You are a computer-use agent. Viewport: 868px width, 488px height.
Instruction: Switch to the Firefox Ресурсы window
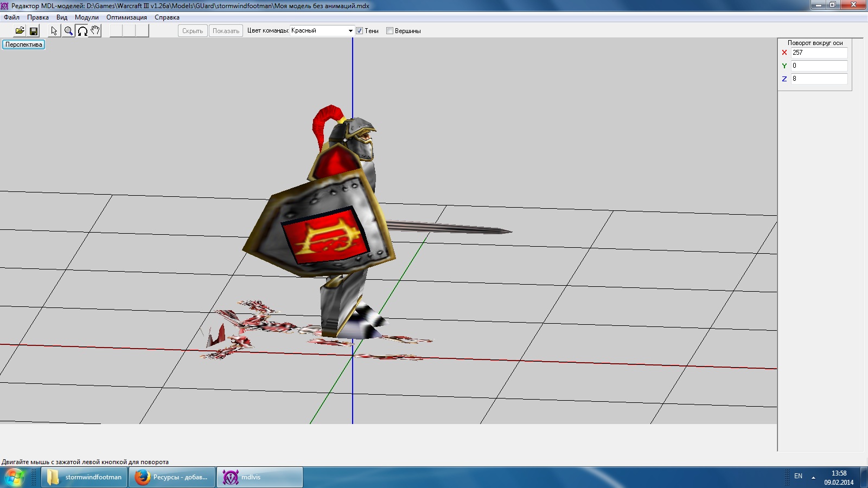(x=173, y=477)
